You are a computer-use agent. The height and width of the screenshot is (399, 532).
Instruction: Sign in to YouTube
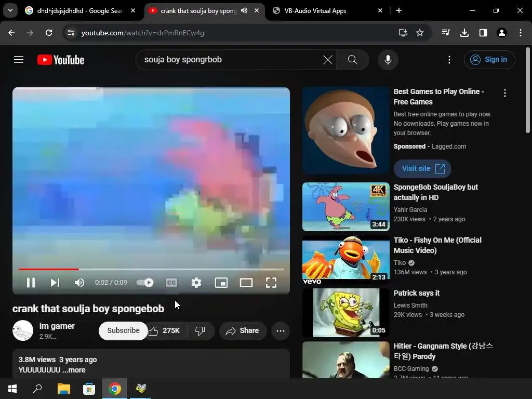click(x=489, y=60)
